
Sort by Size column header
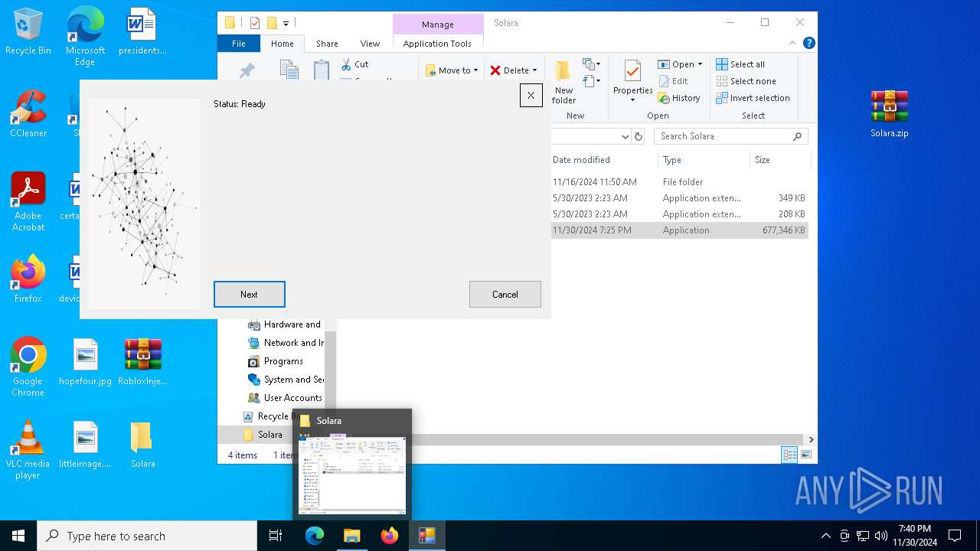click(x=779, y=160)
